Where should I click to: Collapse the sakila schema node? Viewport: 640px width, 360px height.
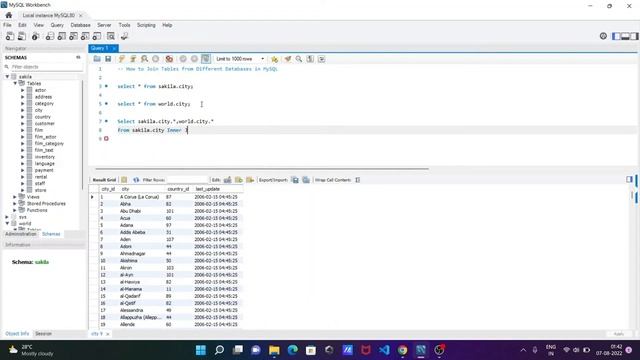pyautogui.click(x=7, y=77)
